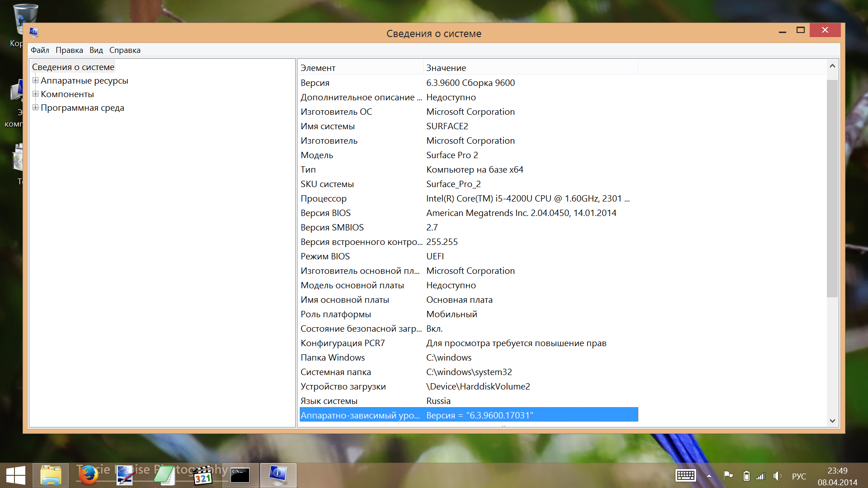The width and height of the screenshot is (868, 488).
Task: Click the highlighted Аппаратно-зависимый row
Action: (469, 415)
